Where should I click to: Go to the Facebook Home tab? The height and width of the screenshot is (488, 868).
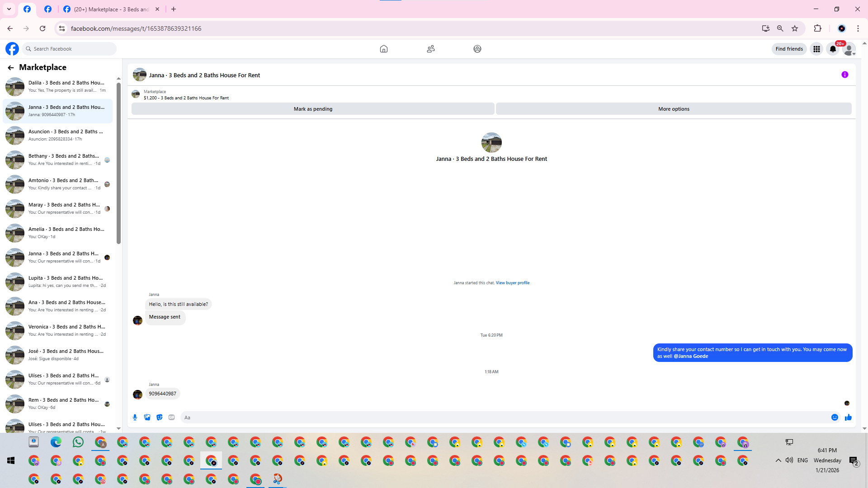(x=383, y=49)
